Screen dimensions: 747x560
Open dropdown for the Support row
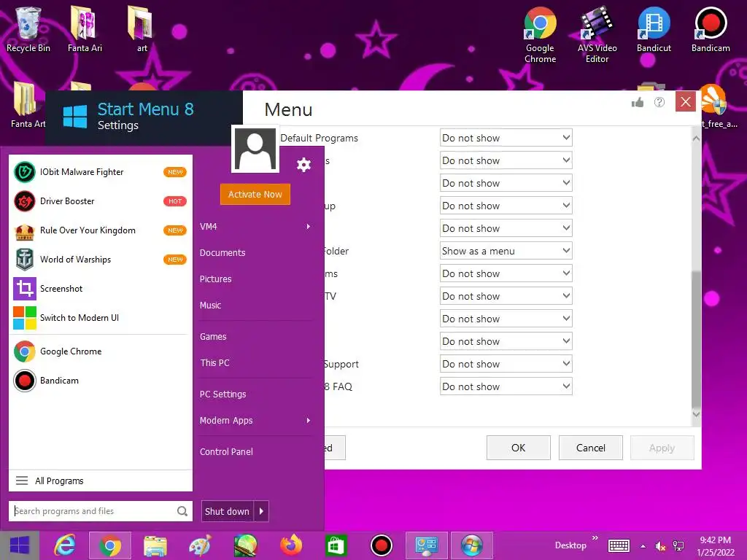pos(506,364)
